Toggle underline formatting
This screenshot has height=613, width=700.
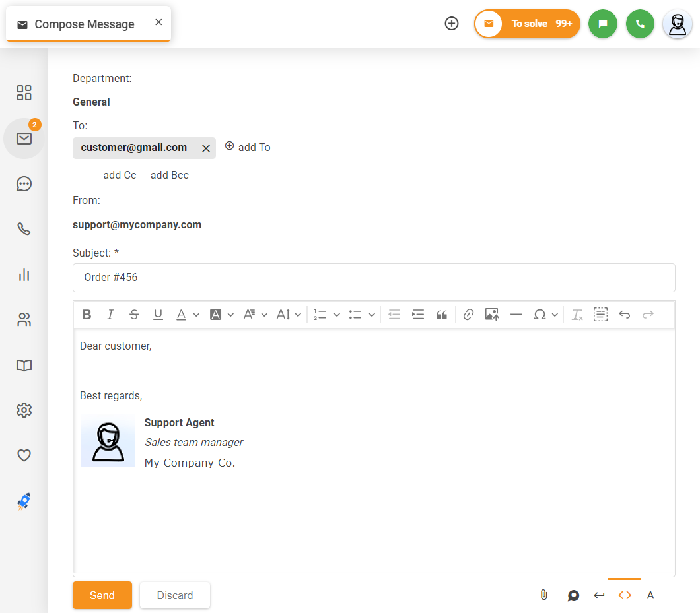click(x=158, y=315)
